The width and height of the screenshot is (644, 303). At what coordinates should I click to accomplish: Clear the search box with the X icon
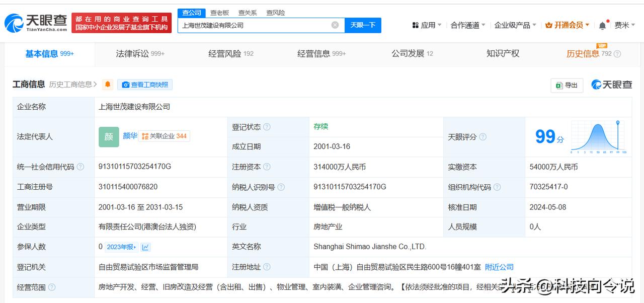click(335, 25)
